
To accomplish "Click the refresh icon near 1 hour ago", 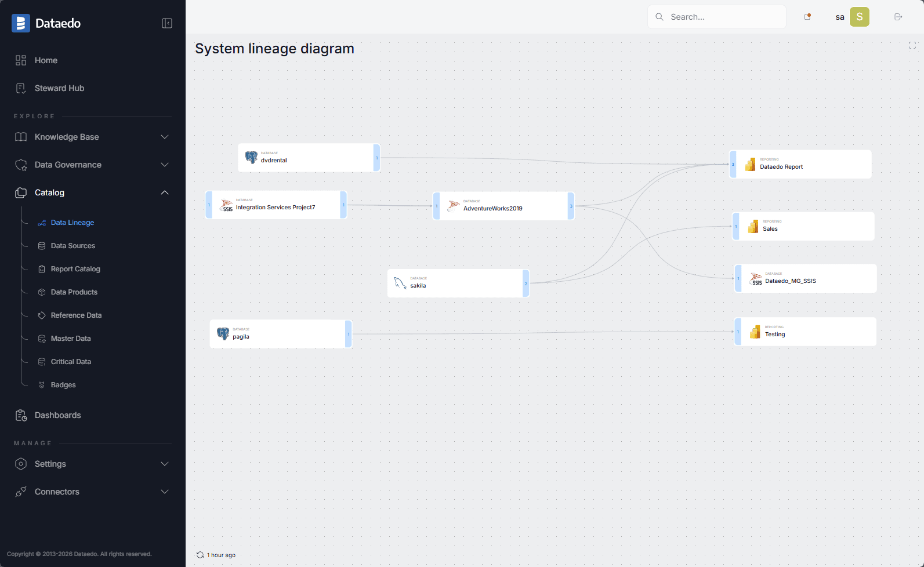I will [200, 555].
